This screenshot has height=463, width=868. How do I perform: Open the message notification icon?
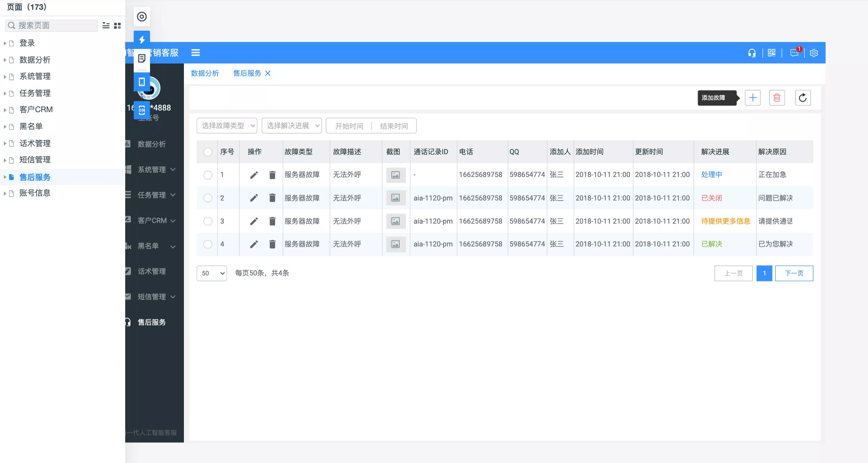pyautogui.click(x=794, y=53)
